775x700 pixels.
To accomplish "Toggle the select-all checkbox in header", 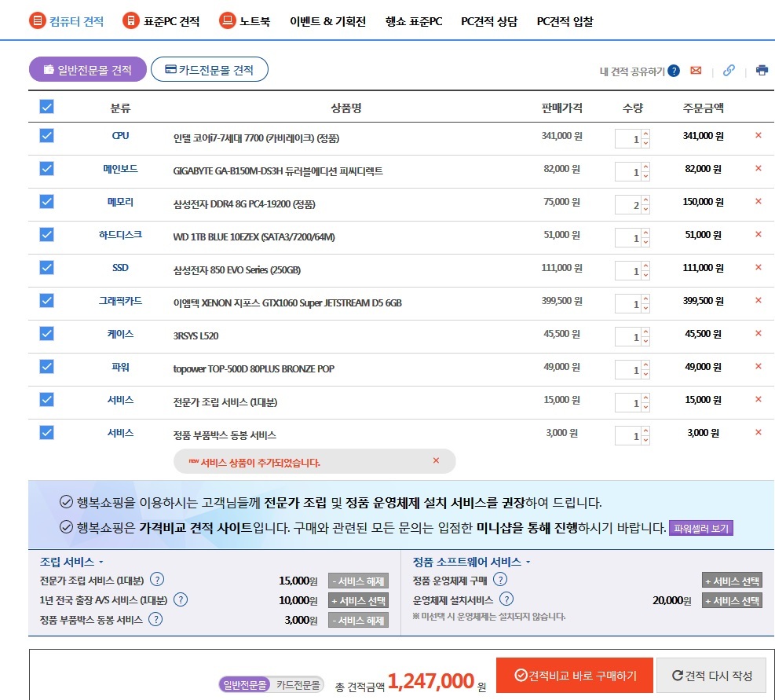I will coord(46,107).
